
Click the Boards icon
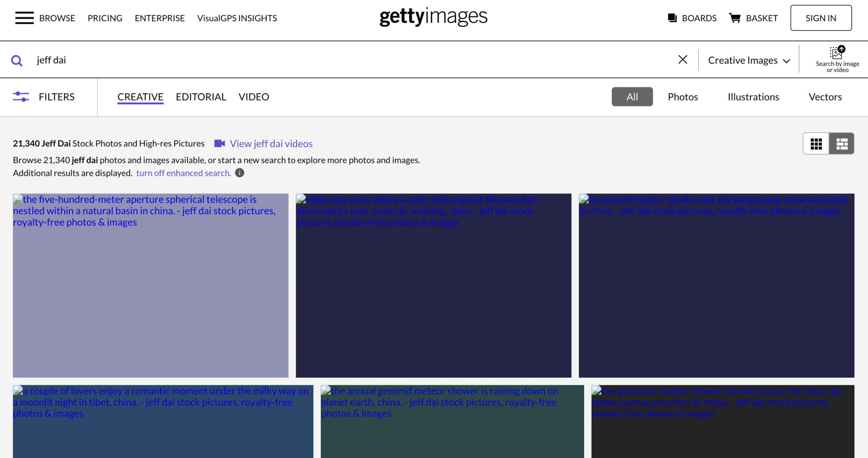point(672,18)
